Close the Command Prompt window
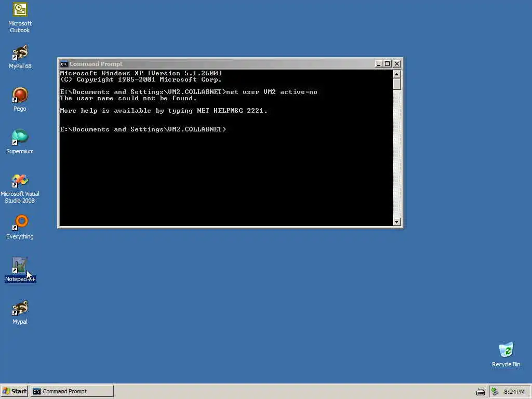532x399 pixels. pyautogui.click(x=396, y=64)
